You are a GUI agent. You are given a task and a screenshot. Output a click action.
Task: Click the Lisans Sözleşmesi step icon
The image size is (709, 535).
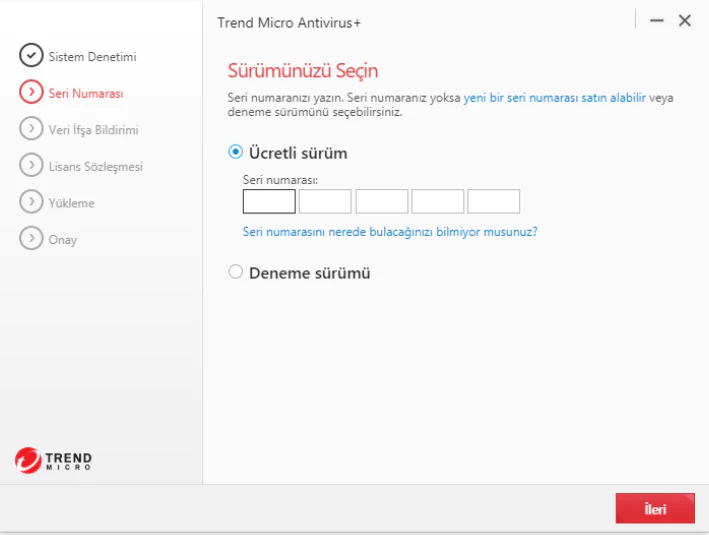(x=32, y=166)
